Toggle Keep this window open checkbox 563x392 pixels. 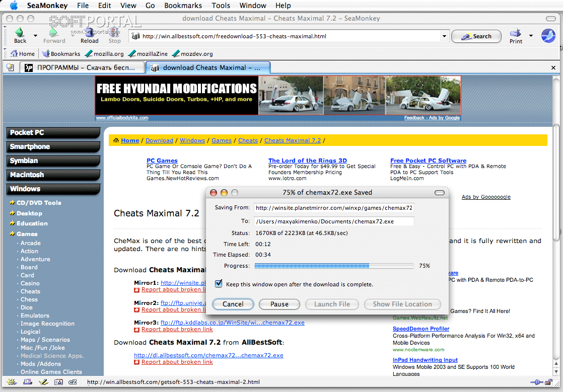click(219, 284)
